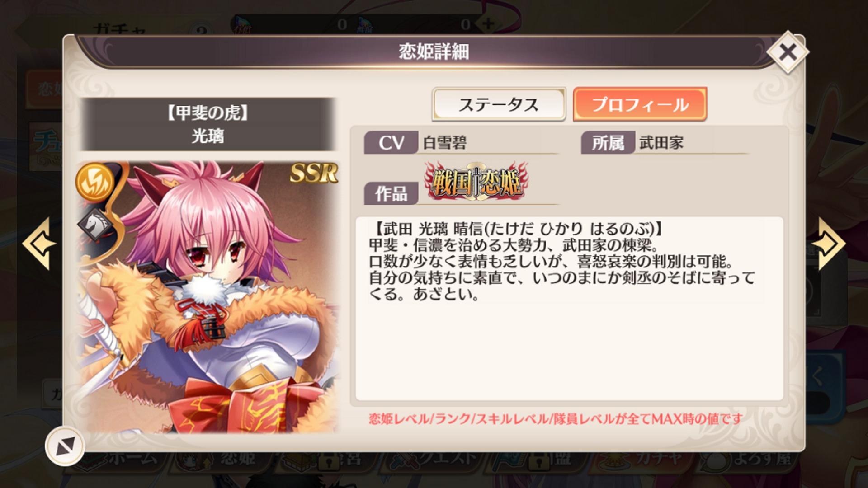Close the 恋姫詳細 dialog with X
The width and height of the screenshot is (868, 488).
click(x=788, y=52)
